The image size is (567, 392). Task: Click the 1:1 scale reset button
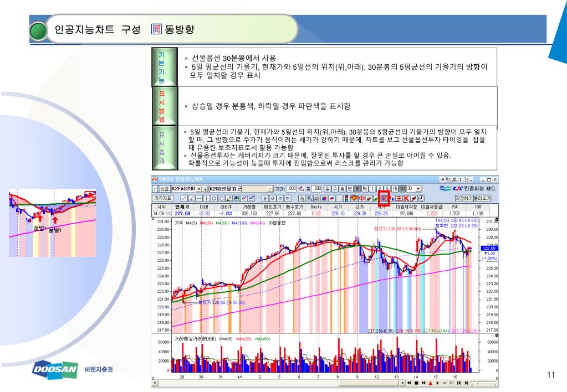click(452, 383)
